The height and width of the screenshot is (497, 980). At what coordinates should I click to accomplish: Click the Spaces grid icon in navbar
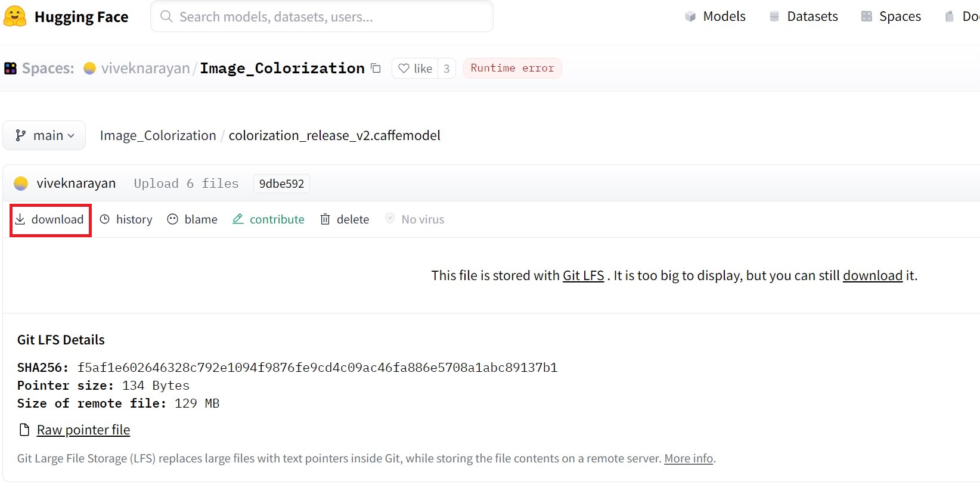tap(867, 17)
